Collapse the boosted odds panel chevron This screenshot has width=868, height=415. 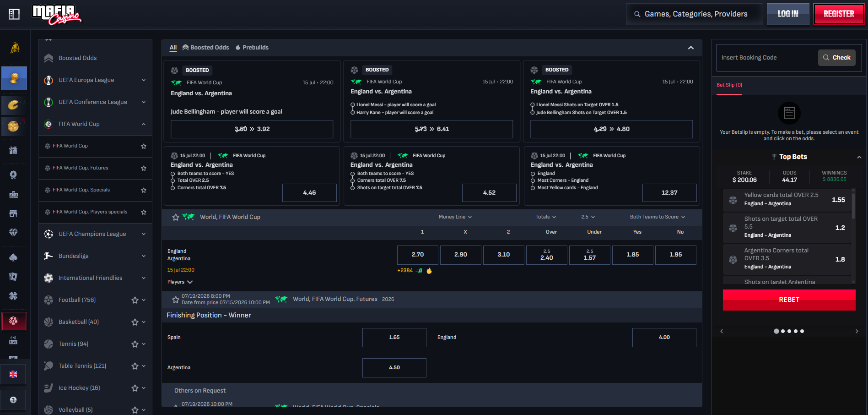pos(691,48)
